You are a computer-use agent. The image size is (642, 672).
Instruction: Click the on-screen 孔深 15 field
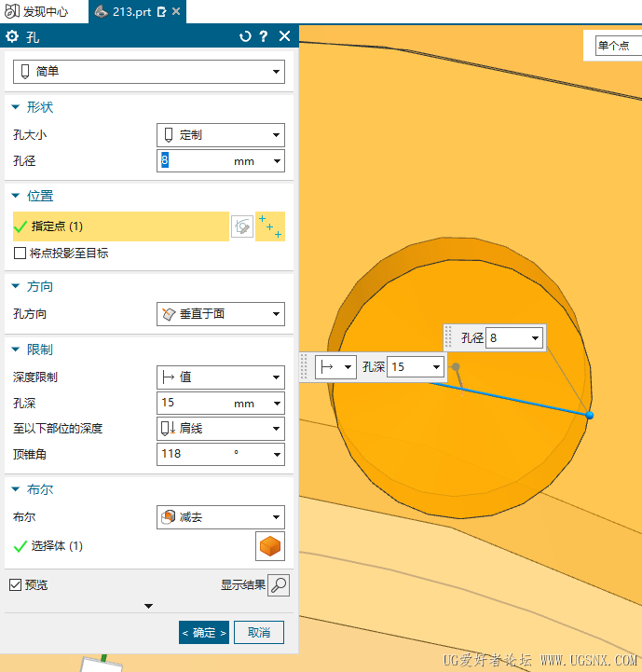408,367
